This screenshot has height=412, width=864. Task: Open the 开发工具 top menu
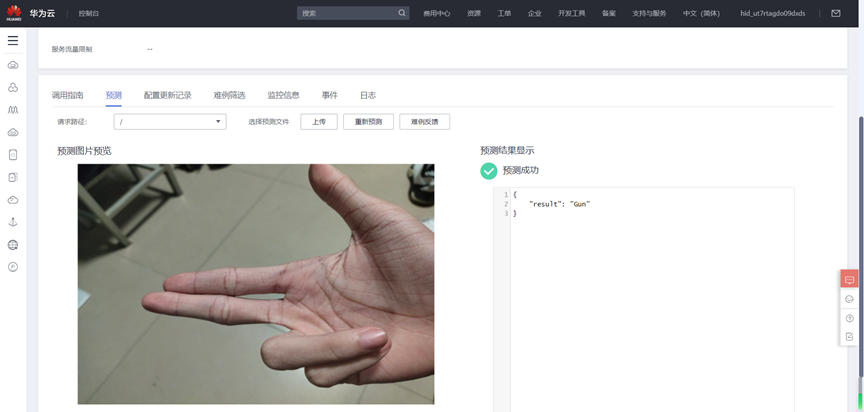[571, 13]
